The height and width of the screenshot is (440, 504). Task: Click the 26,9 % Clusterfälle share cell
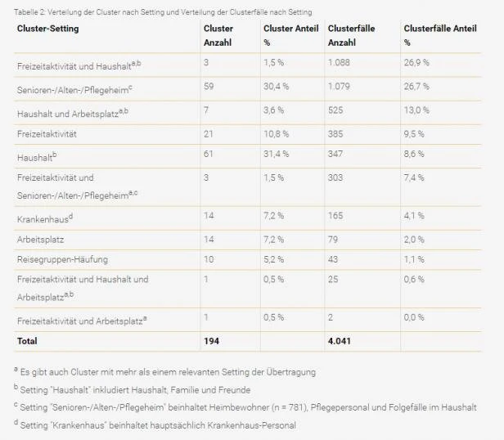(x=416, y=62)
